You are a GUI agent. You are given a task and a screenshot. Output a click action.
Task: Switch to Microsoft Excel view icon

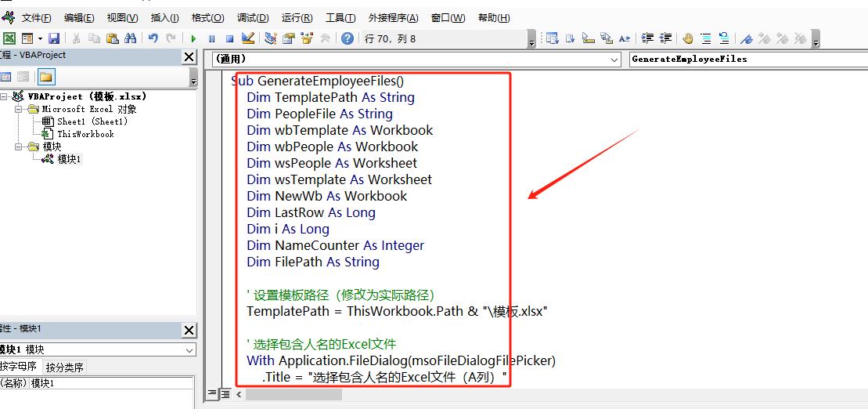point(9,38)
